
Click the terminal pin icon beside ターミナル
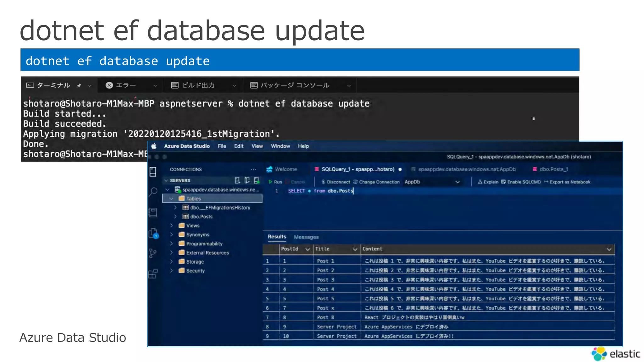pos(79,85)
